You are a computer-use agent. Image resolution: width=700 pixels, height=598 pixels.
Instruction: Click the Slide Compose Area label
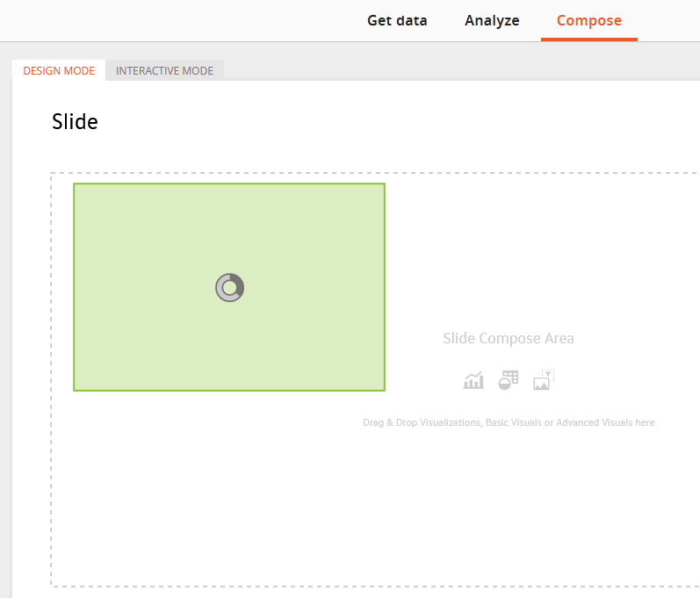509,338
